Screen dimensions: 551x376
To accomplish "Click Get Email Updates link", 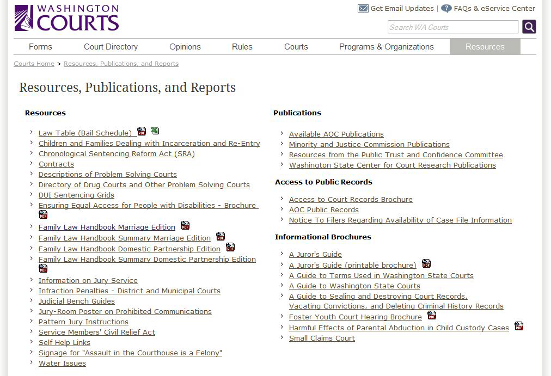I will (x=402, y=8).
